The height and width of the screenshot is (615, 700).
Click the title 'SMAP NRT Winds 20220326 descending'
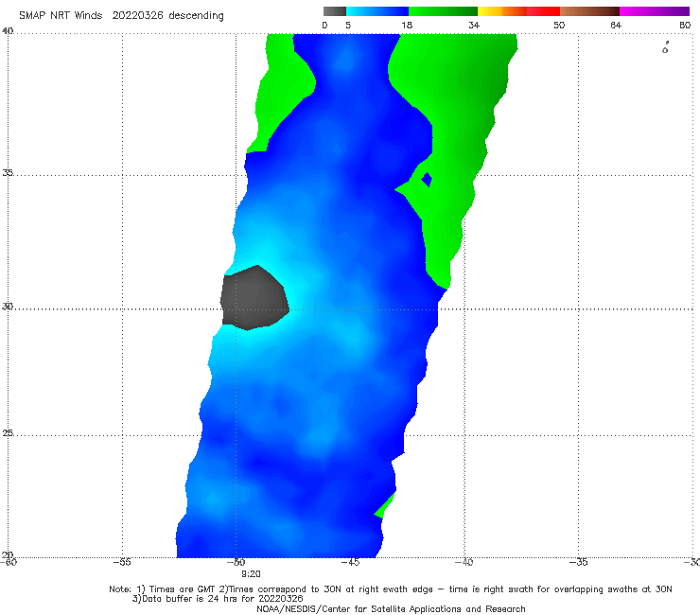(121, 16)
